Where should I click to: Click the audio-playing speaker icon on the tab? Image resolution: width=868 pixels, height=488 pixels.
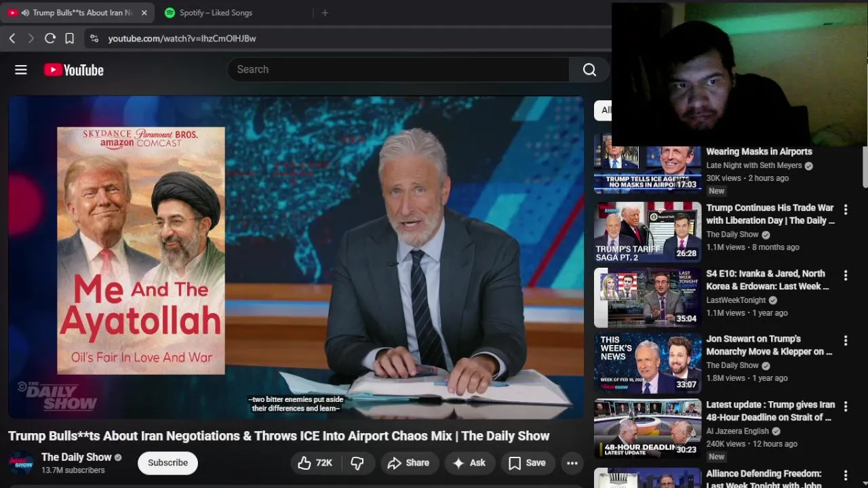coord(25,13)
